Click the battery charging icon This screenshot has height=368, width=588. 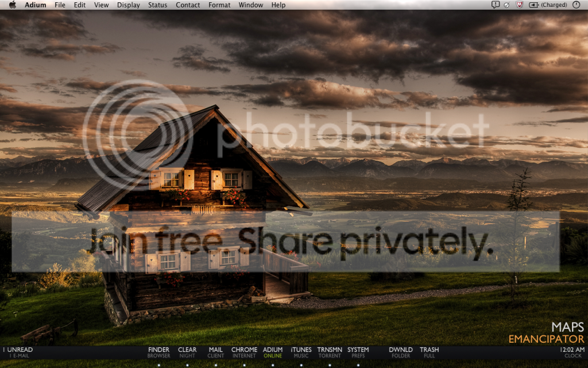point(533,5)
